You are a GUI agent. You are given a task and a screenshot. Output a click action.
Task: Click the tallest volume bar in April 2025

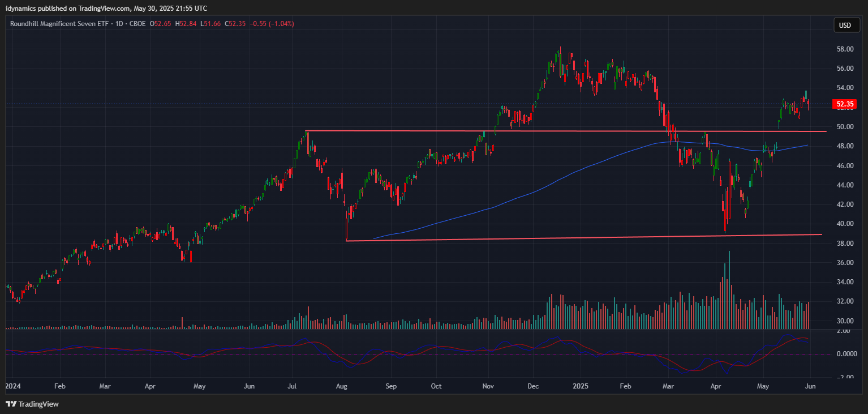729,290
